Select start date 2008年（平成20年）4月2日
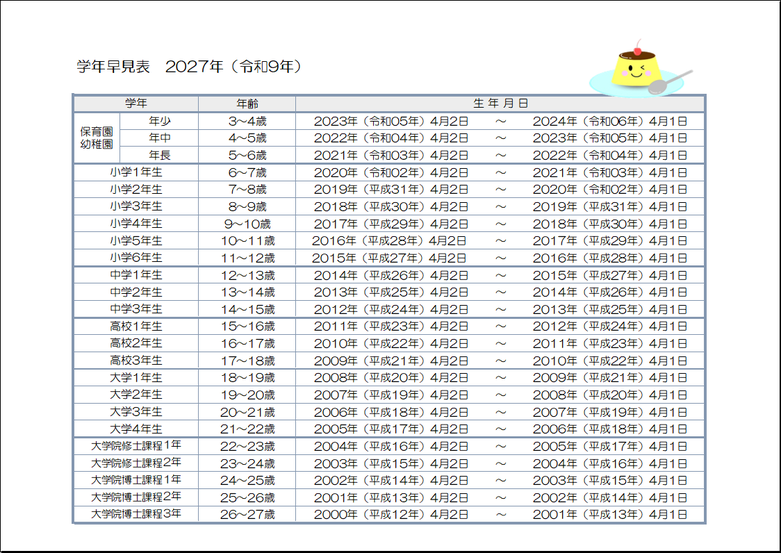The width and height of the screenshot is (781, 553). pyautogui.click(x=391, y=378)
